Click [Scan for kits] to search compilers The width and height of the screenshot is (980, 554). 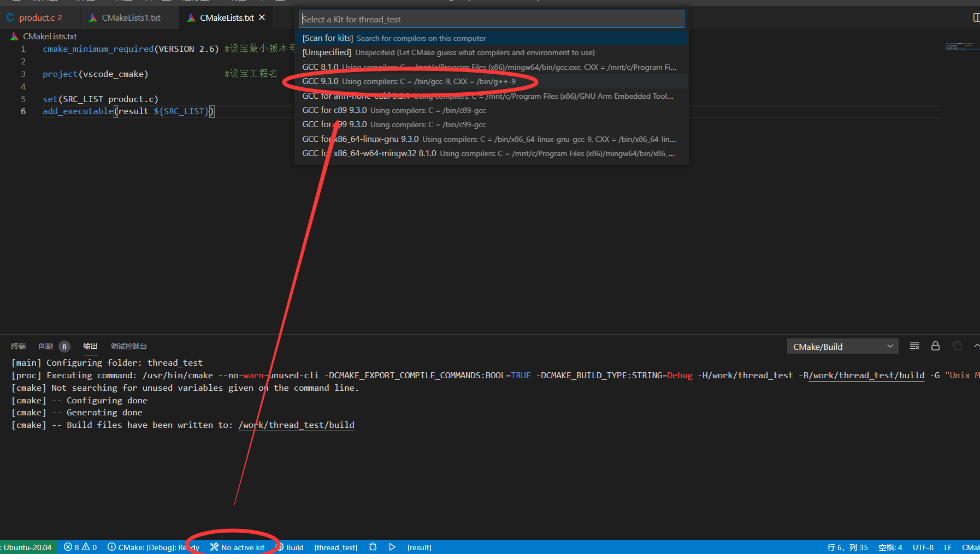(x=393, y=38)
